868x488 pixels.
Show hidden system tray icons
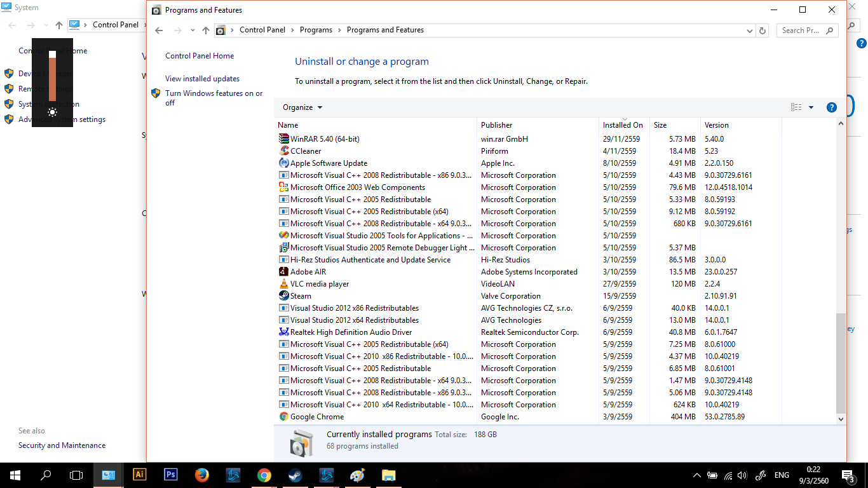697,475
